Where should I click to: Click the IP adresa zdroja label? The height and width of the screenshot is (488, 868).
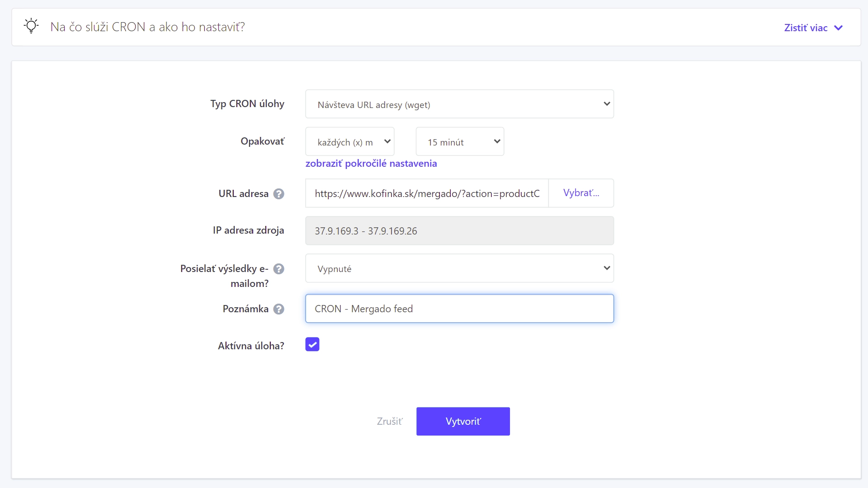248,230
